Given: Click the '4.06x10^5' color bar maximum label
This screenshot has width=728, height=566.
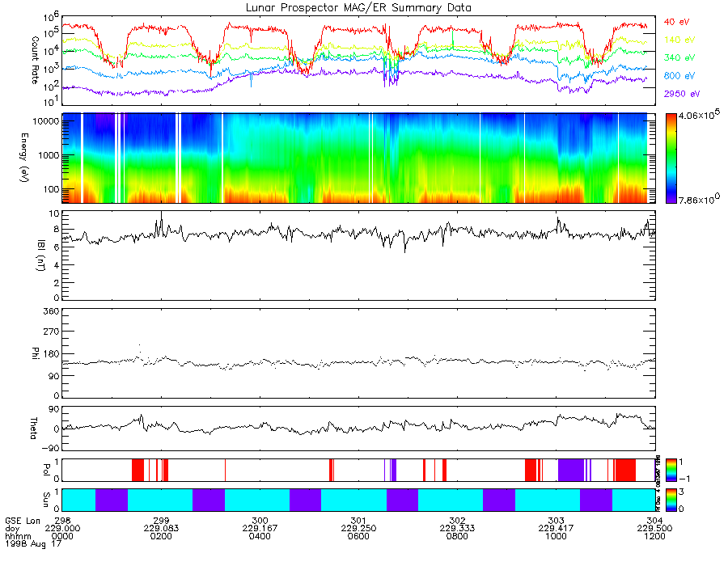Looking at the screenshot, I should coord(700,114).
